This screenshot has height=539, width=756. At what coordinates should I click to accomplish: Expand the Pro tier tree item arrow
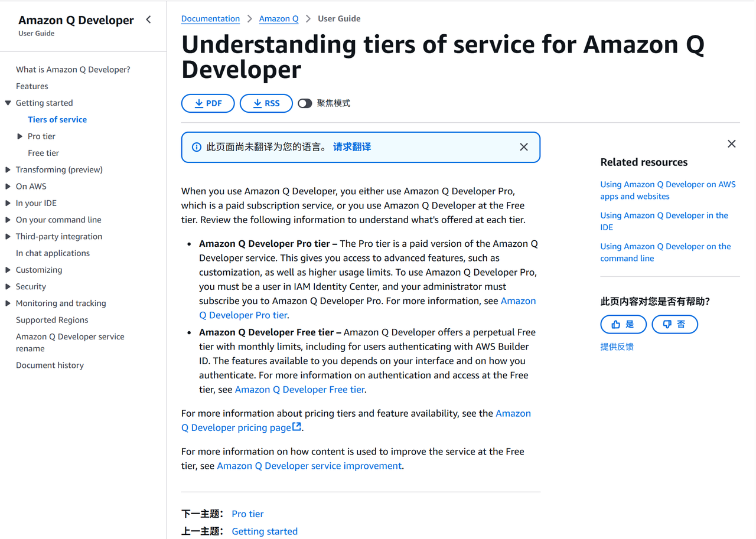(x=20, y=136)
